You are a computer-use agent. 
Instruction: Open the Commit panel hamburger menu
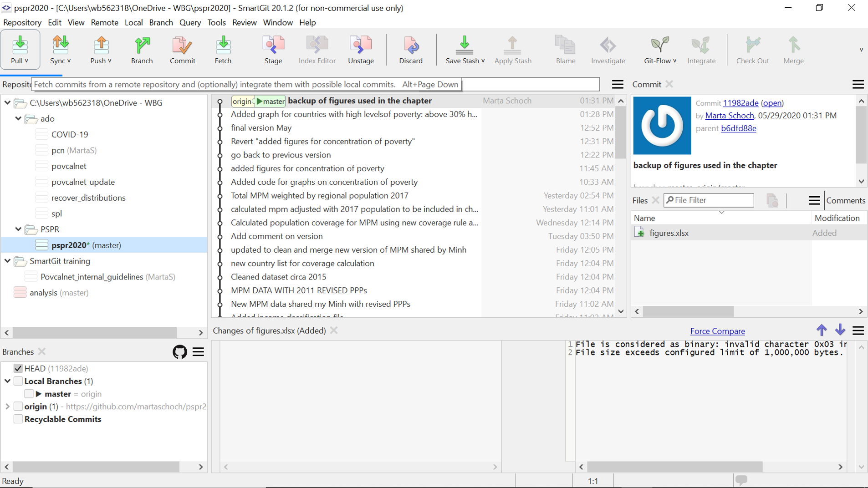[x=858, y=84]
